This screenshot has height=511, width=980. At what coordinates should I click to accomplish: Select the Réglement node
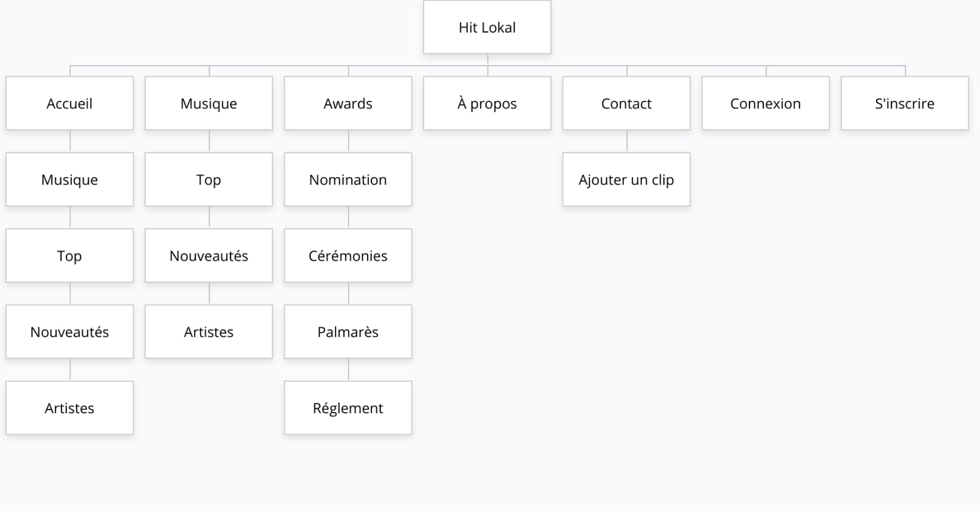coord(348,408)
